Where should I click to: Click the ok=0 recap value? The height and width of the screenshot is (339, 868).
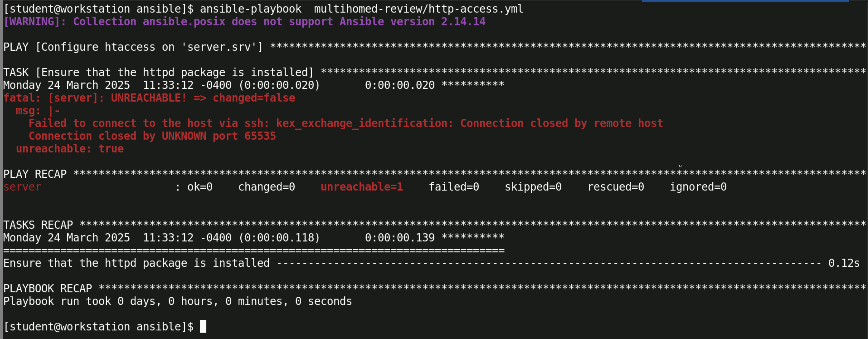[x=200, y=187]
